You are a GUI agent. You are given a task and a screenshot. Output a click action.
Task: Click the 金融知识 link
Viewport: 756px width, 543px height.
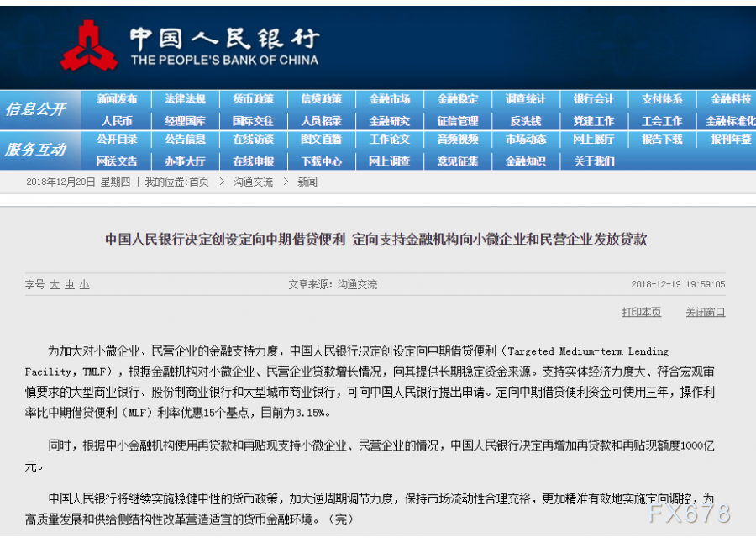pos(526,161)
